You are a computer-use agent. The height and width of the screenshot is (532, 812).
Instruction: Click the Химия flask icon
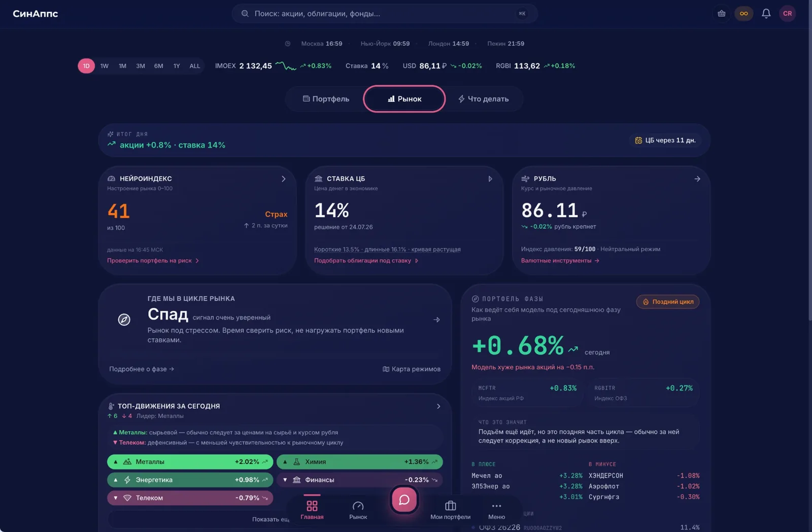point(297,462)
